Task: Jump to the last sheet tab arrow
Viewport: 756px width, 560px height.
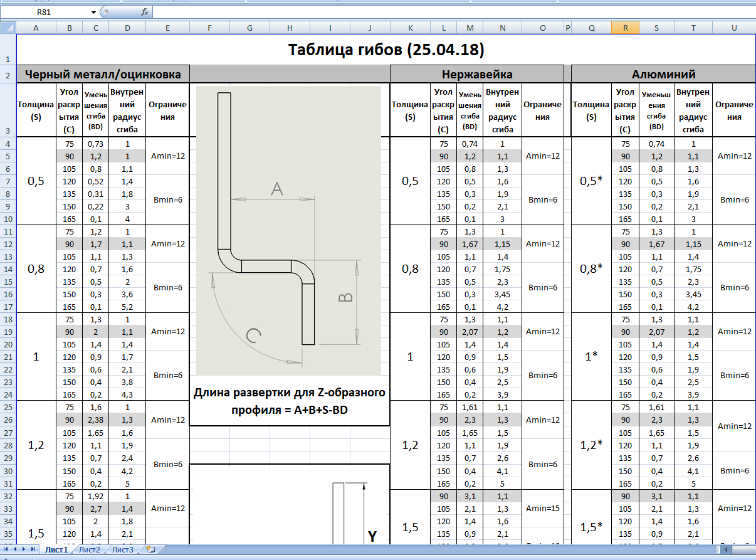Action: pos(34,549)
